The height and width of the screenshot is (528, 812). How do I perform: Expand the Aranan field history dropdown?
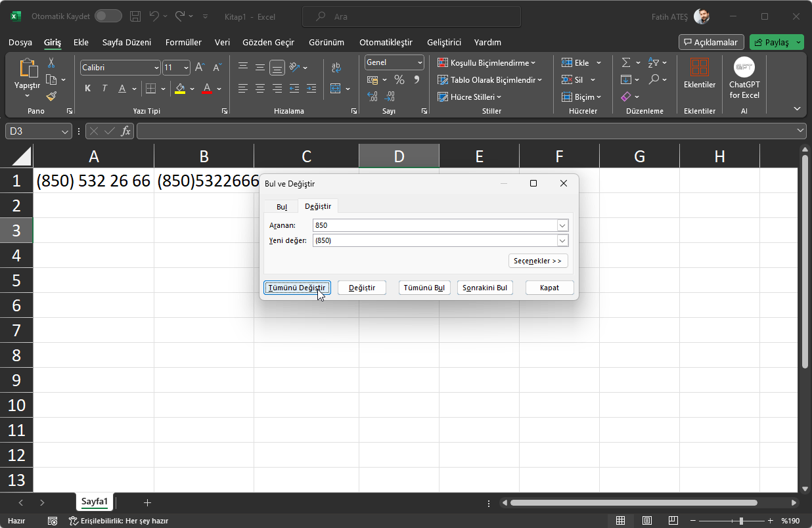(562, 225)
